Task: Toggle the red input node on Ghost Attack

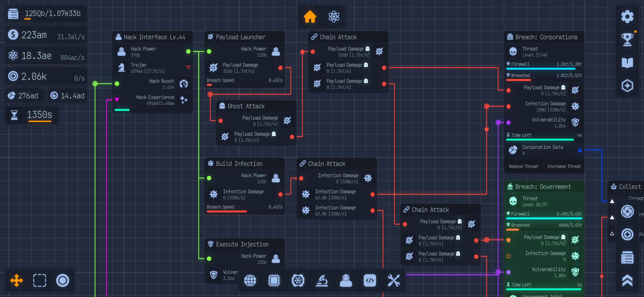Action: (220, 121)
